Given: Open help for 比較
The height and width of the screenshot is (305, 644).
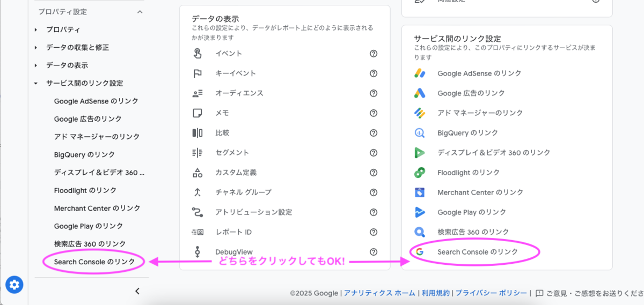Looking at the screenshot, I should [374, 133].
